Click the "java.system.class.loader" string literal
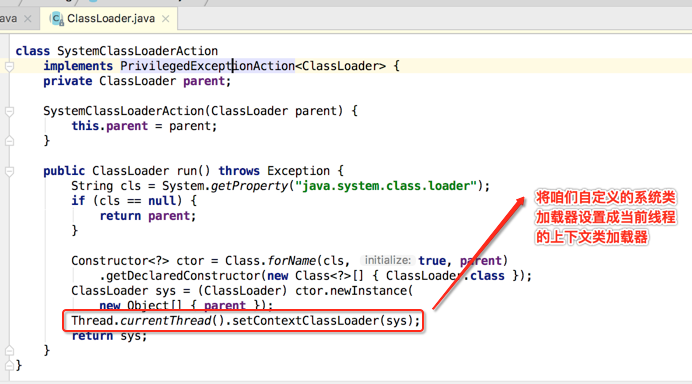This screenshot has width=692, height=384. pos(386,186)
